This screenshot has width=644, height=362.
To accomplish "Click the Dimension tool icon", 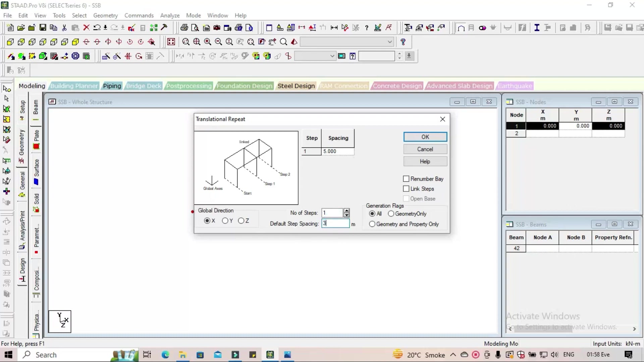I will tap(334, 28).
